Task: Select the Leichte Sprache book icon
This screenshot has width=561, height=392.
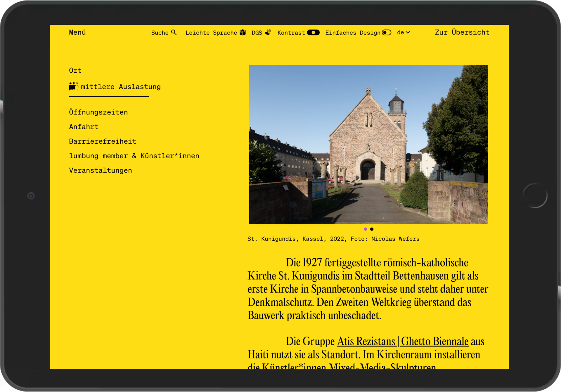Action: tap(242, 32)
